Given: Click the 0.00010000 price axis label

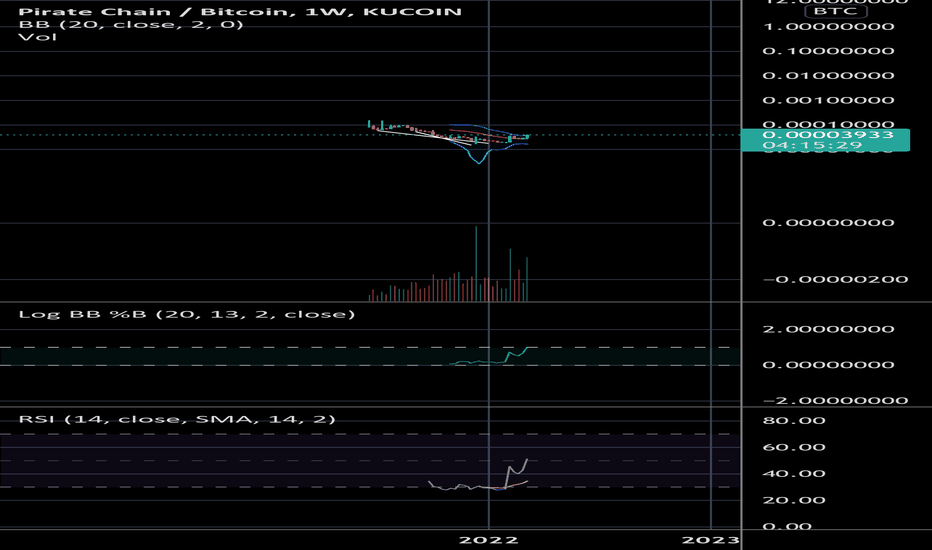Looking at the screenshot, I should click(x=828, y=124).
